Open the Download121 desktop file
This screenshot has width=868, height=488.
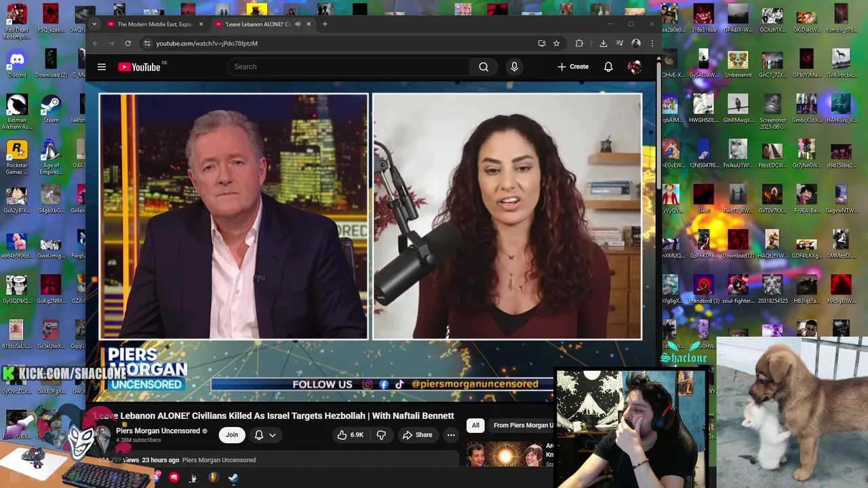click(738, 244)
